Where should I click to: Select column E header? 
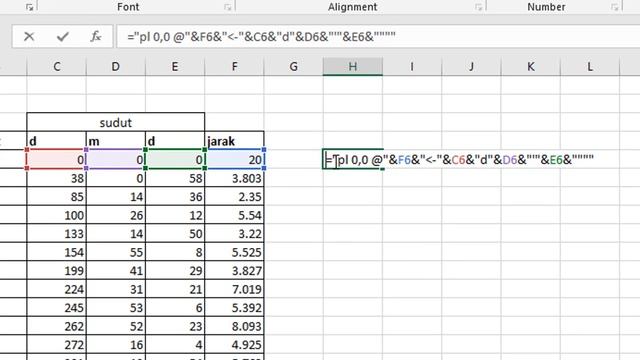tap(175, 67)
